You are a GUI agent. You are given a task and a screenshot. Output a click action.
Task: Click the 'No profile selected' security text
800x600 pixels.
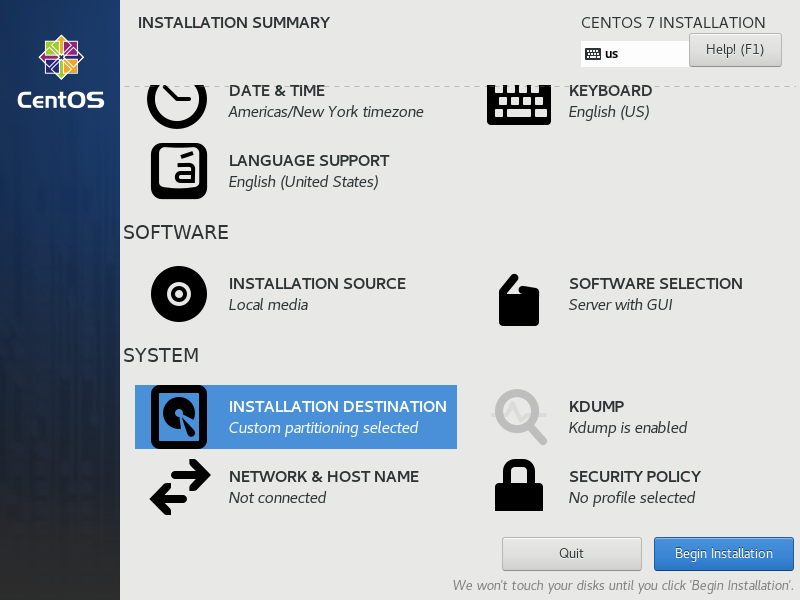[632, 498]
